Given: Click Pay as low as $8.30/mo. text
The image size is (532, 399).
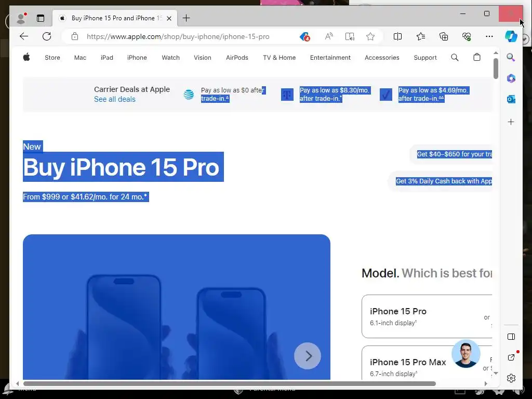Looking at the screenshot, I should pyautogui.click(x=334, y=95).
